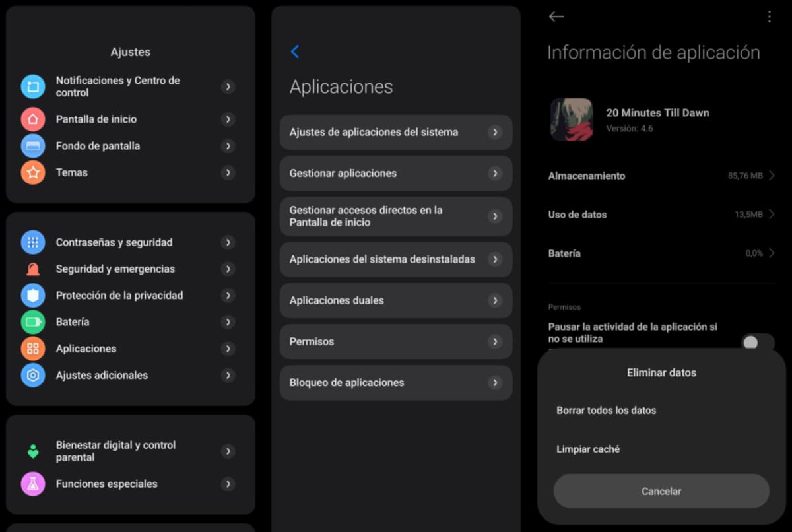Select Limpiar caché from dialog
Viewport: 792px width, 532px height.
[588, 449]
